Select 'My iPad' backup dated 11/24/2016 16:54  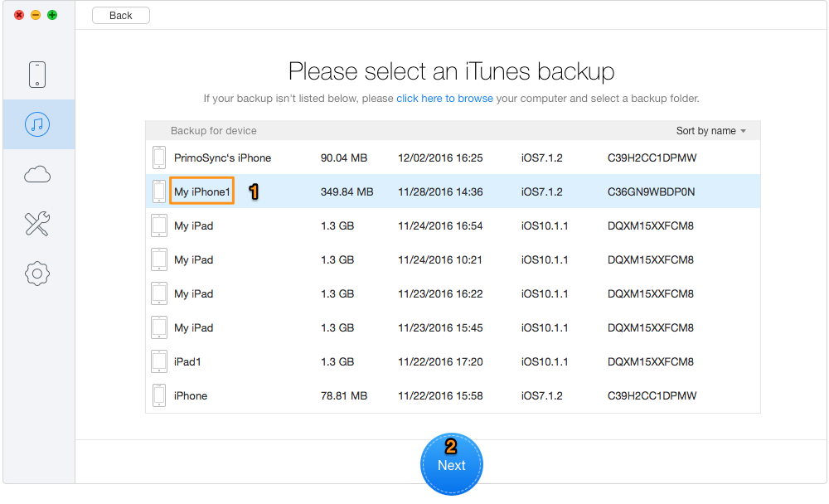tap(193, 225)
